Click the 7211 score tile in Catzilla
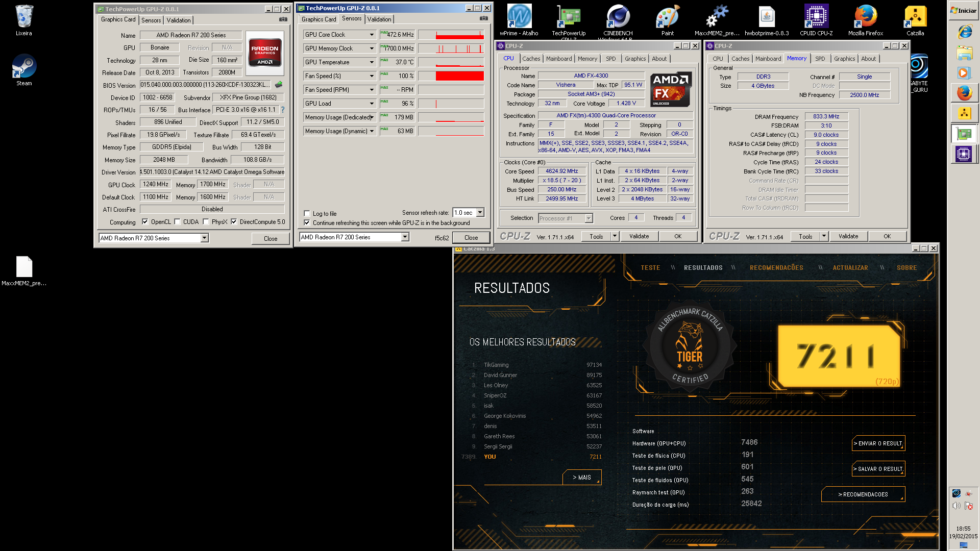The image size is (980, 551). coord(839,356)
